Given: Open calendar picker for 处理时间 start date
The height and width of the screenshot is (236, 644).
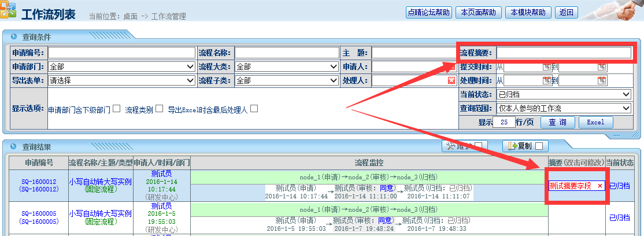Looking at the screenshot, I should 546,80.
